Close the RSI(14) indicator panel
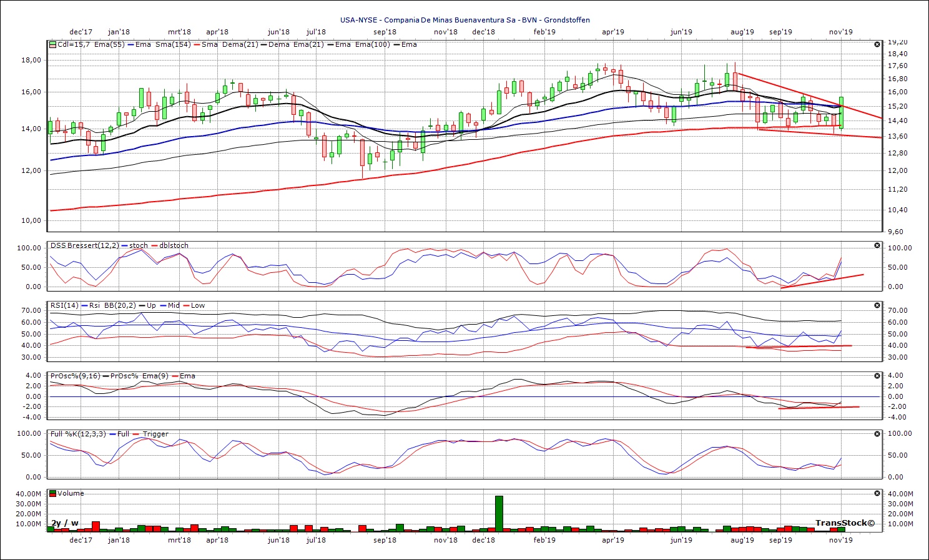The width and height of the screenshot is (929, 560). (x=877, y=305)
